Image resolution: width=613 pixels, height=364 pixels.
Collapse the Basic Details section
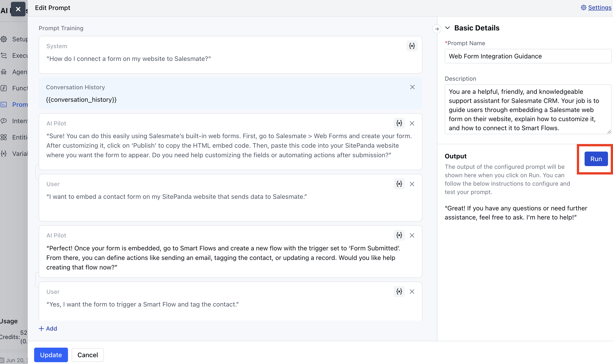click(447, 28)
